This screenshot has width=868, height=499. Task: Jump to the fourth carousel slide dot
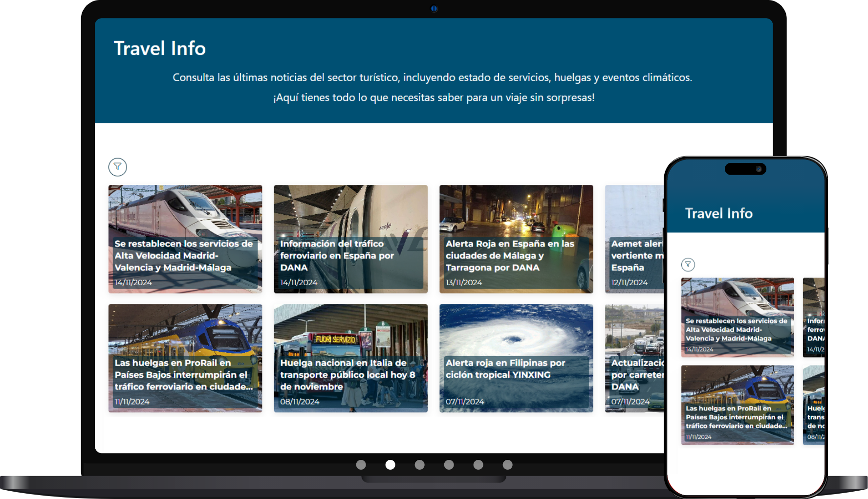pos(449,465)
